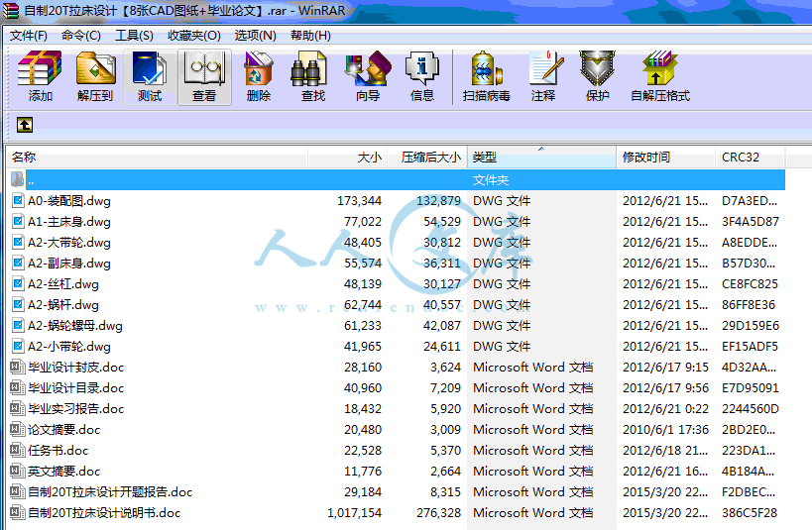Open the 工具(S) menu
Viewport: 812px width, 530px height.
(134, 36)
